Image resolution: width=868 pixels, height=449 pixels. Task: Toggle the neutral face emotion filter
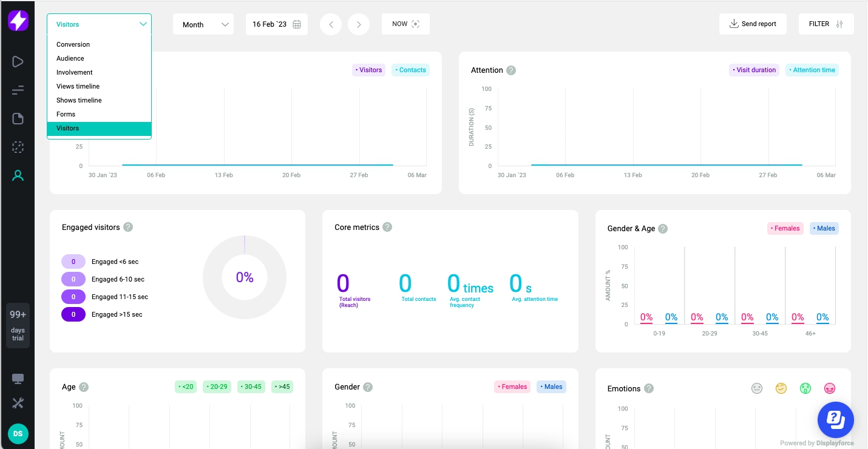click(756, 388)
